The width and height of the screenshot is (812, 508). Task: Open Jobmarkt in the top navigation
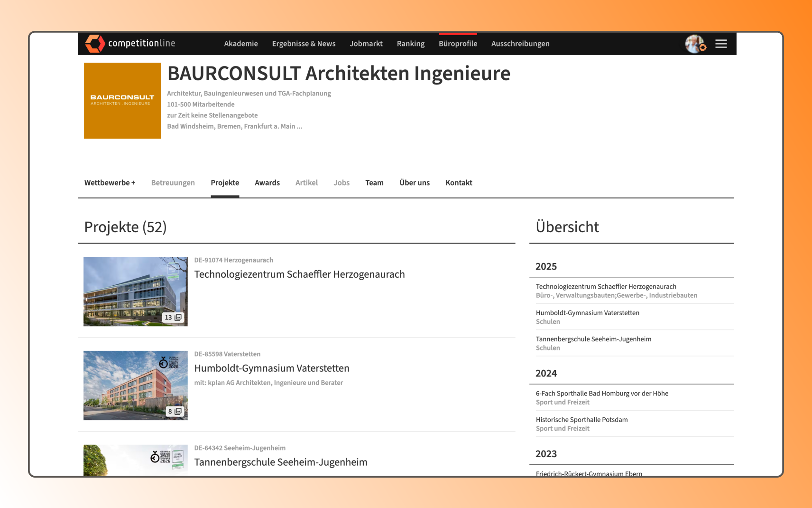pos(366,44)
